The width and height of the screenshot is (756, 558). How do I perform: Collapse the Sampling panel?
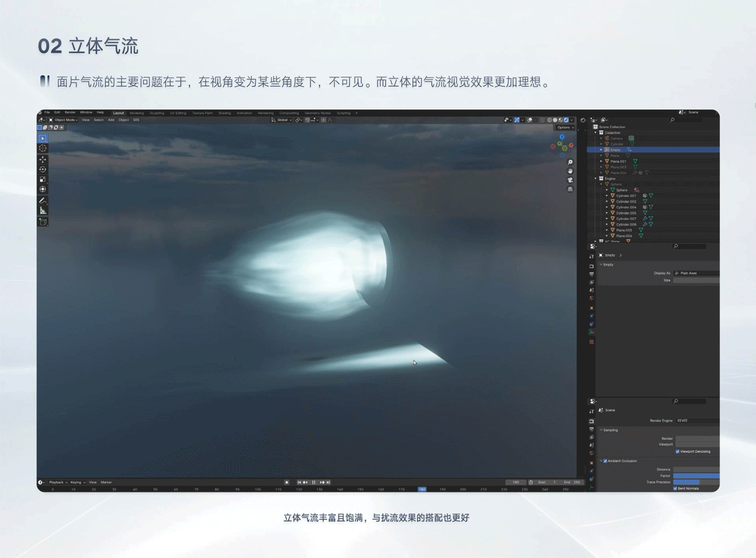tap(601, 430)
